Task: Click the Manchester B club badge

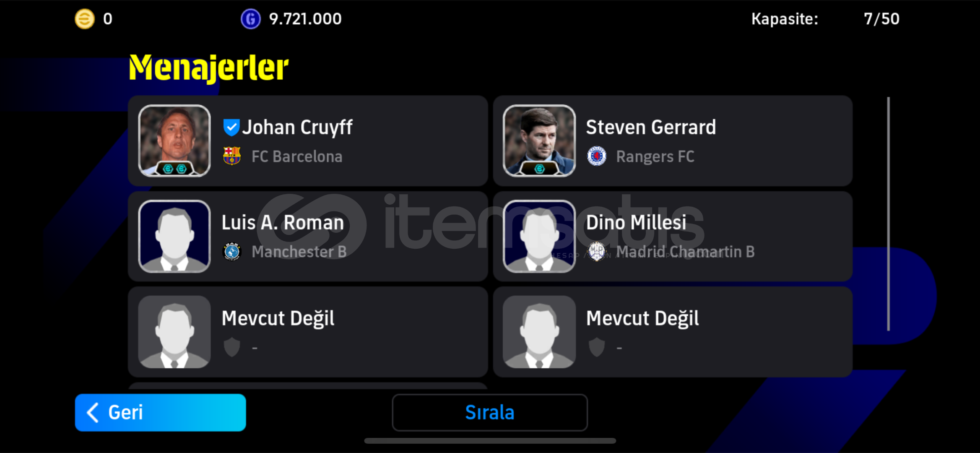Action: click(231, 252)
